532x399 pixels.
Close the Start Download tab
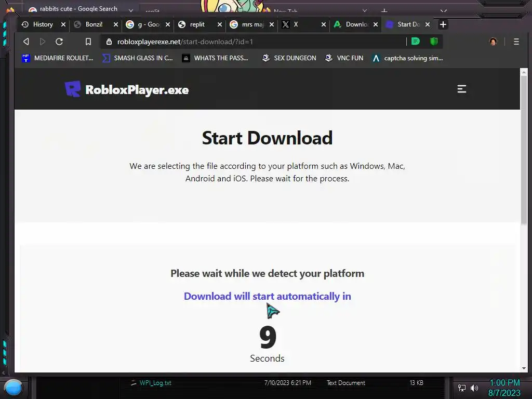pyautogui.click(x=428, y=24)
